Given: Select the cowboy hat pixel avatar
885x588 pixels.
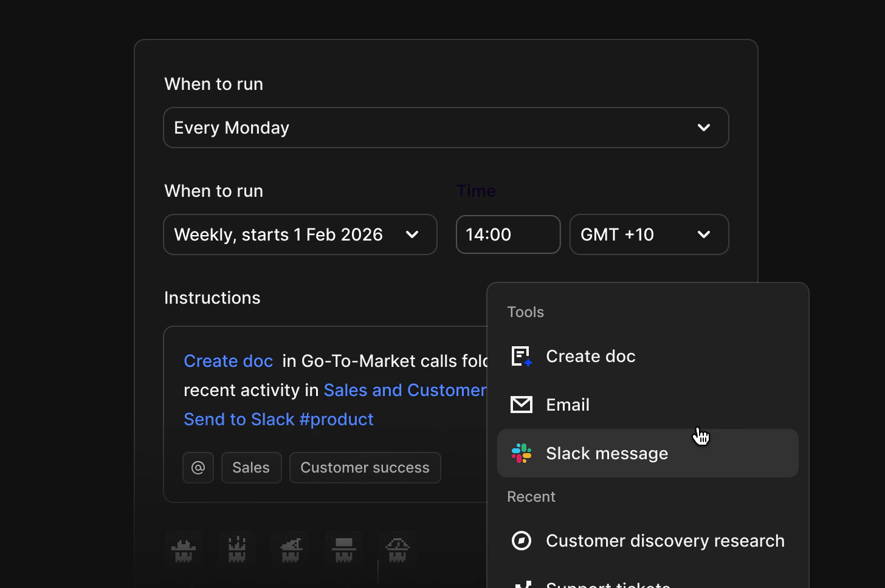Looking at the screenshot, I should [184, 550].
